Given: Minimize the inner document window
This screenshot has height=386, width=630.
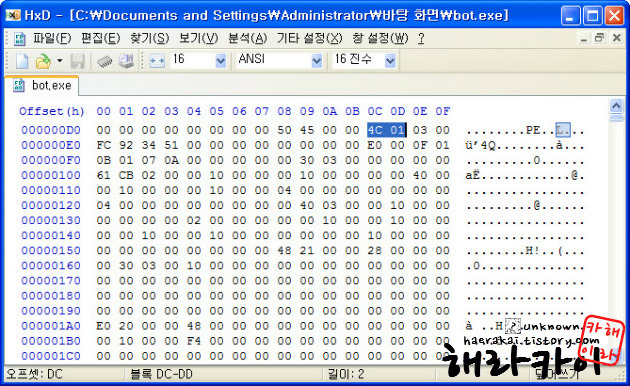Looking at the screenshot, I should (584, 38).
